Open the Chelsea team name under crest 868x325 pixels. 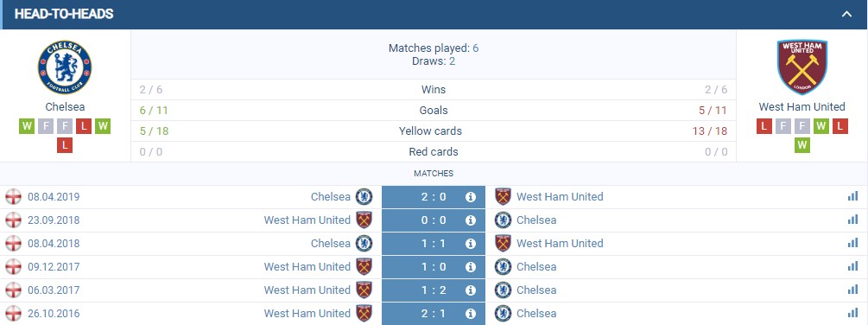click(65, 107)
